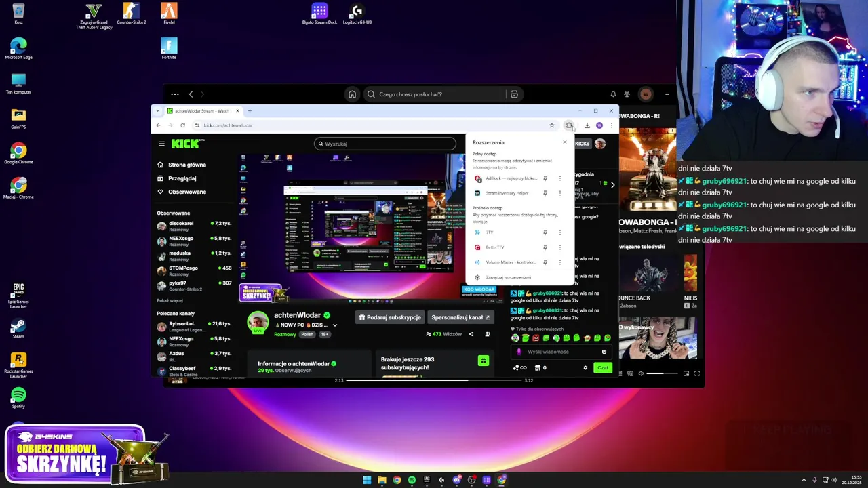Open Spotify three-dot menu

[x=175, y=94]
